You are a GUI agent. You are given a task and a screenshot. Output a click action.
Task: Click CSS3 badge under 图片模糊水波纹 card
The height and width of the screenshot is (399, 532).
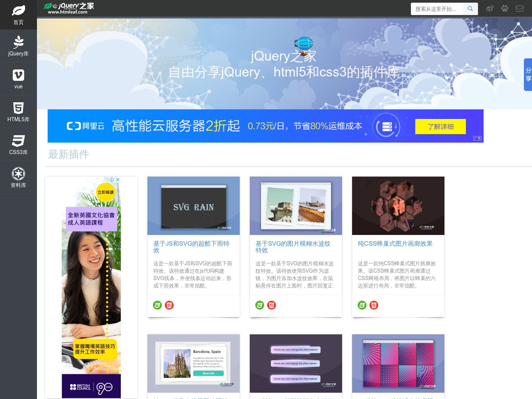pos(260,305)
